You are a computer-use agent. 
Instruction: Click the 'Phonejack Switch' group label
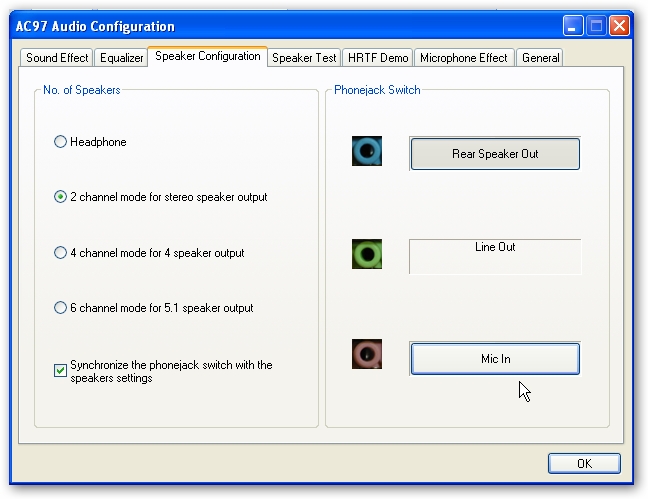(x=377, y=90)
